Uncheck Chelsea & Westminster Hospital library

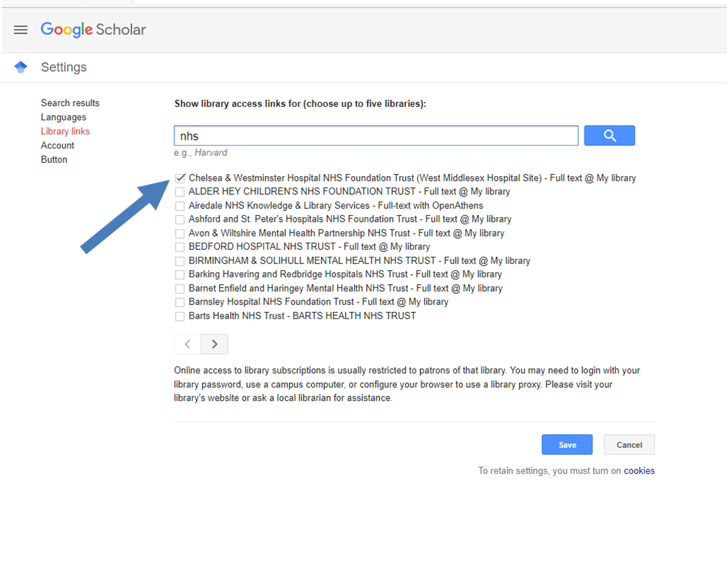pos(180,178)
